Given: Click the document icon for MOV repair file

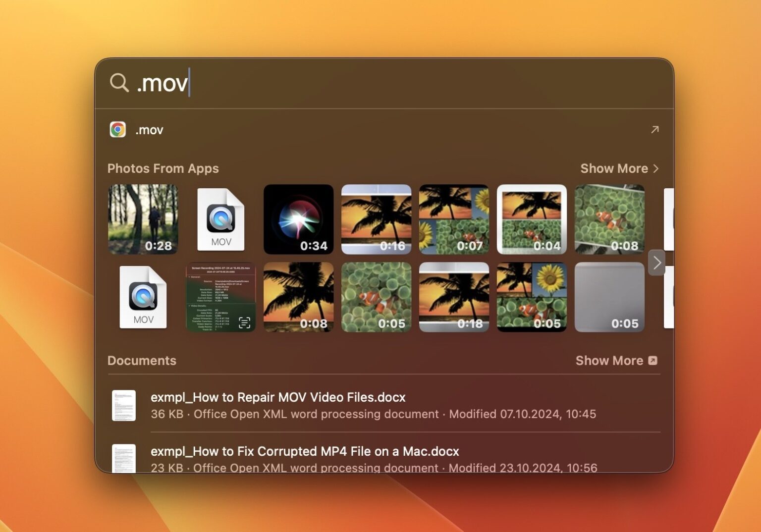Looking at the screenshot, I should (123, 405).
